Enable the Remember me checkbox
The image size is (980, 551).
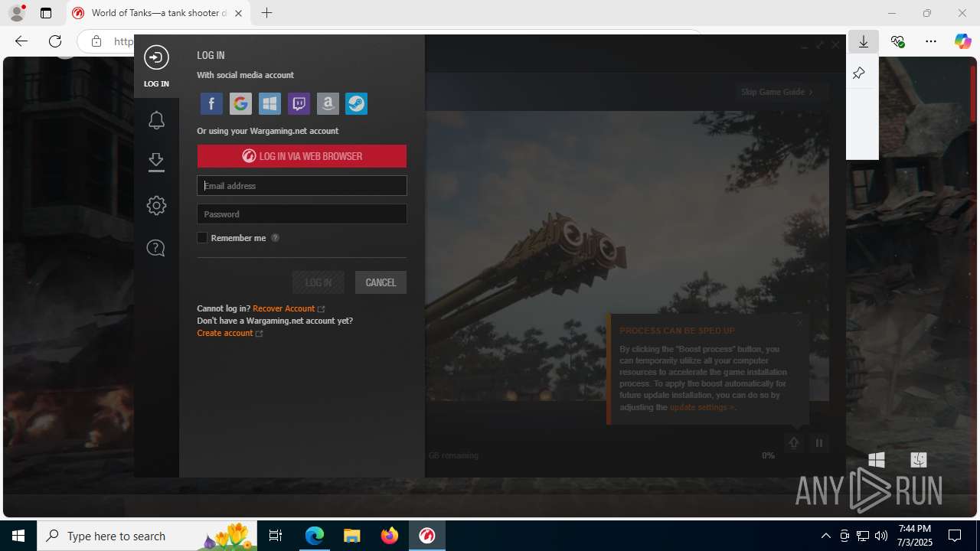[202, 238]
